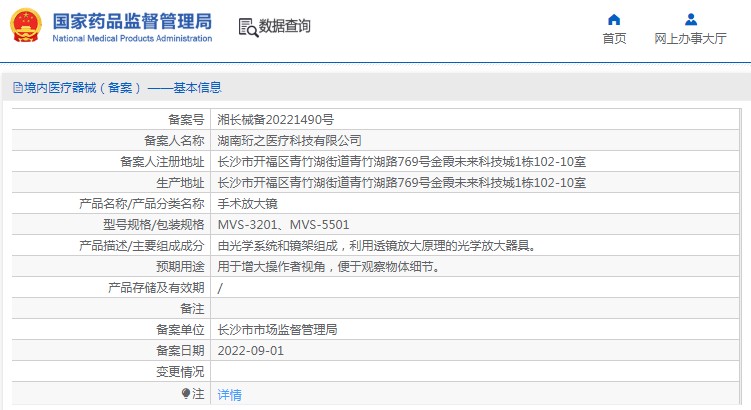The image size is (751, 410).
Task: Click the 产品存储及有效期 label
Action: pos(156,288)
